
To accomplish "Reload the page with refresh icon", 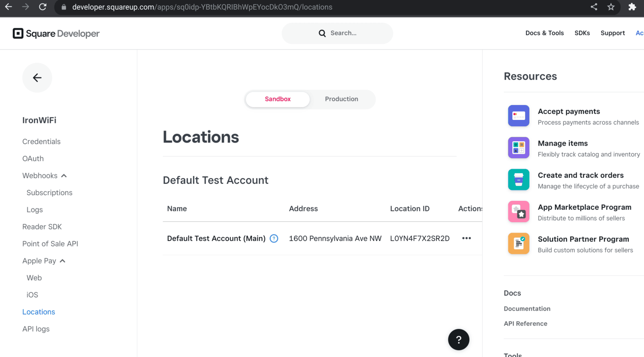I will coord(43,7).
